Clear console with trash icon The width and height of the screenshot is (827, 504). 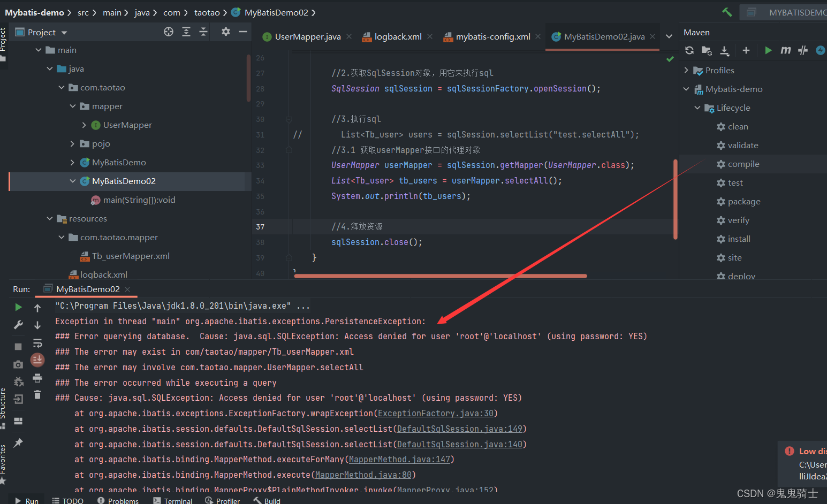(37, 395)
